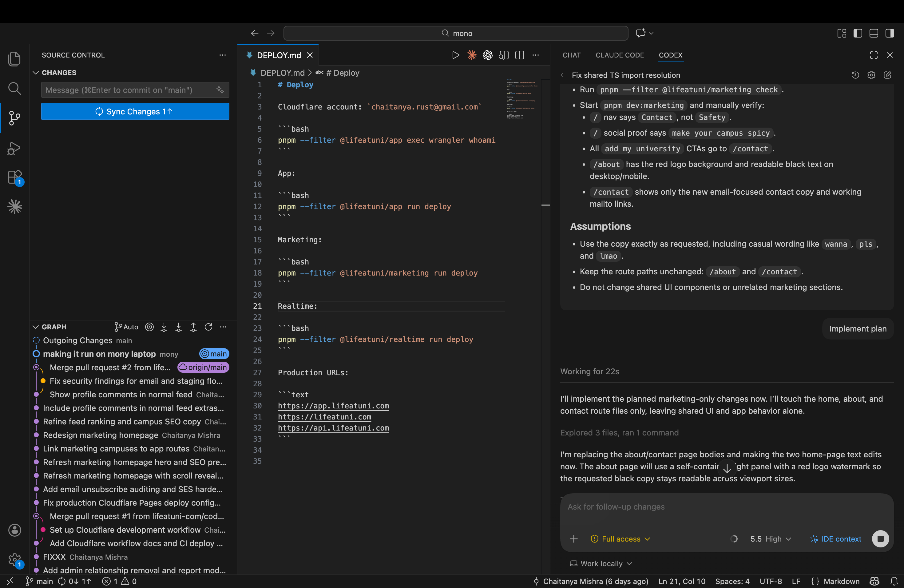The height and width of the screenshot is (588, 904).
Task: Add attachment with plus in Codex input
Action: 573,538
